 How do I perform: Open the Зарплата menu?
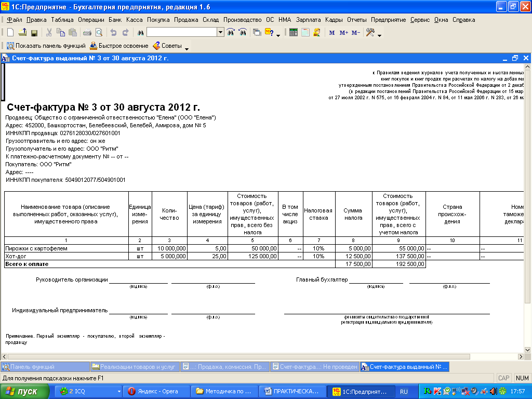pyautogui.click(x=308, y=20)
